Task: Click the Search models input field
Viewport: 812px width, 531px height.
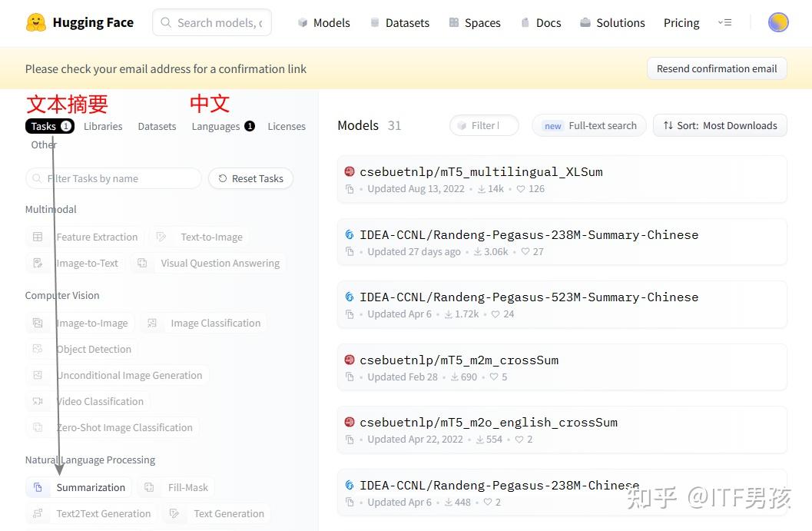Action: [212, 22]
